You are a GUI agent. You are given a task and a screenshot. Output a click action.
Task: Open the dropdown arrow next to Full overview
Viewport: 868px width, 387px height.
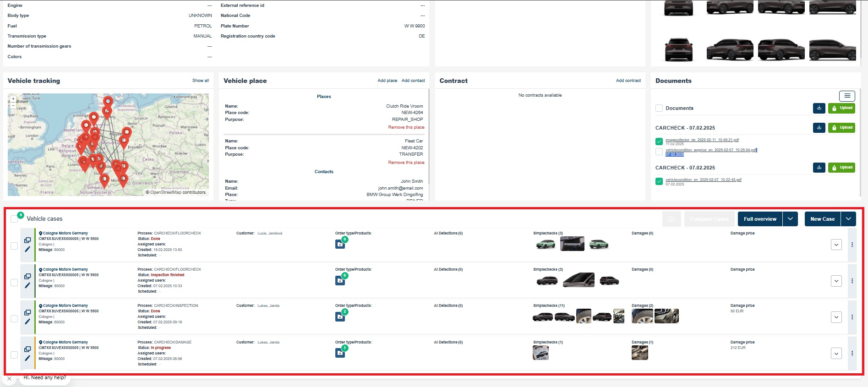tap(790, 219)
